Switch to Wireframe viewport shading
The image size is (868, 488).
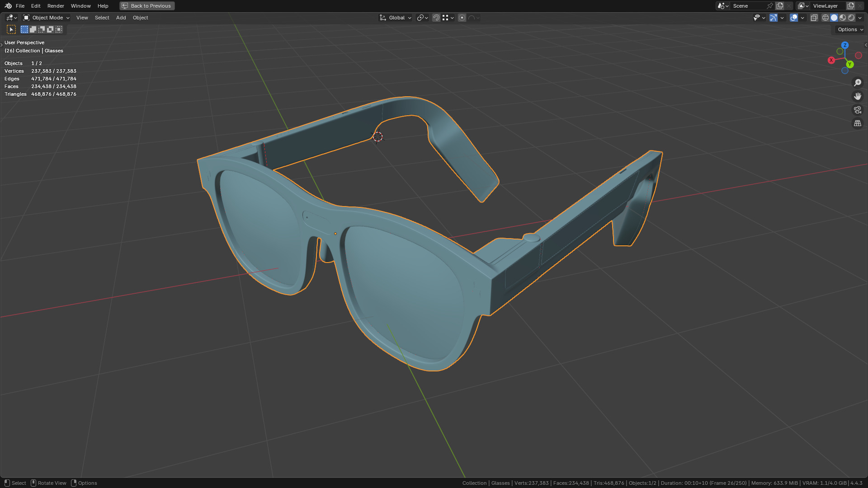coord(826,18)
